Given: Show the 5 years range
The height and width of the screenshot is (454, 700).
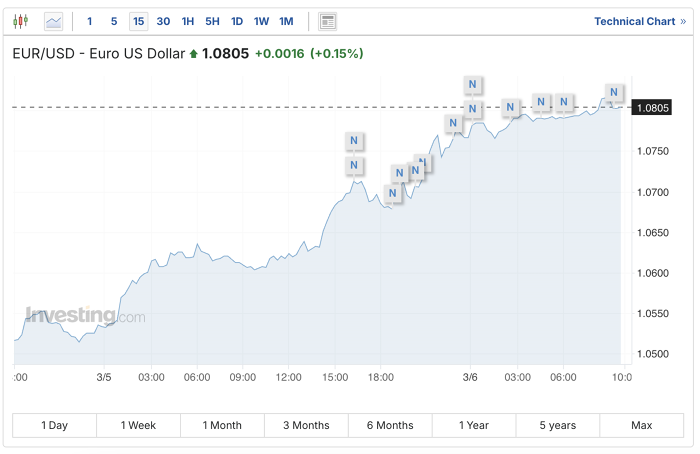Looking at the screenshot, I should coord(558,425).
